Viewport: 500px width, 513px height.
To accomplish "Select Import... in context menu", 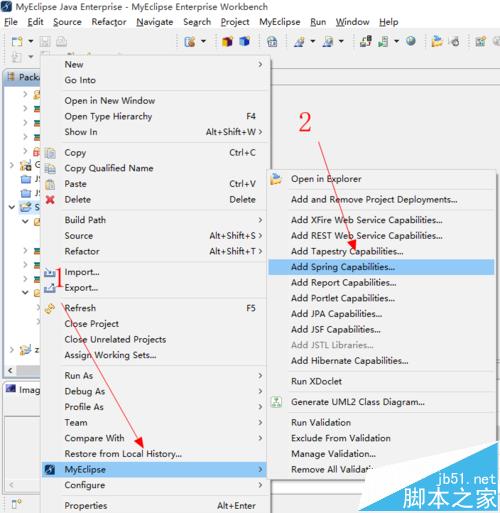I will 154,272.
